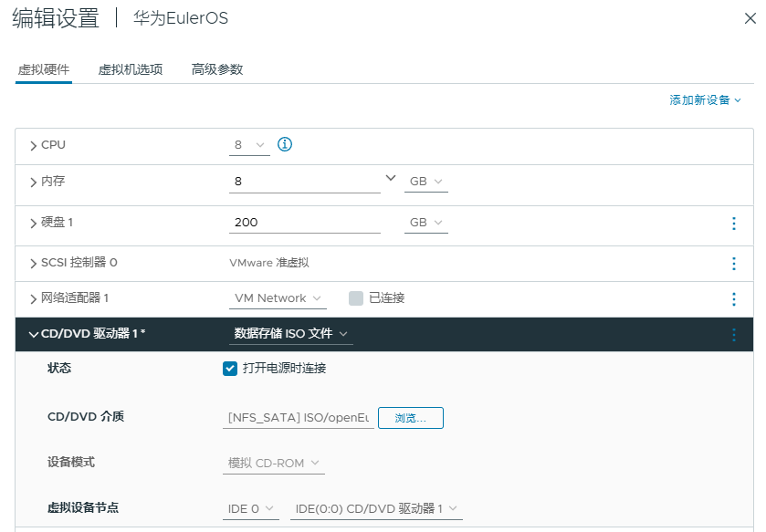Open the 硬盘 1 three-dot actions menu

click(733, 224)
